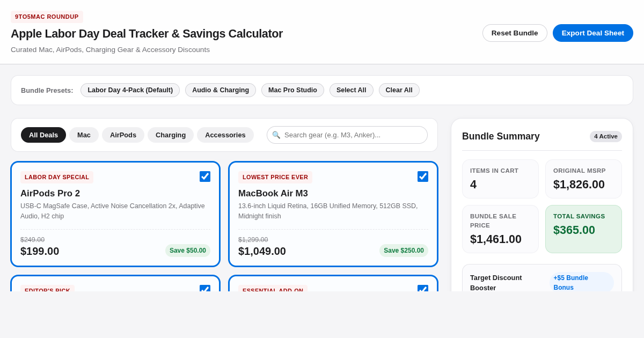Uncheck the AirPods Pro 2 deal checkbox
The height and width of the screenshot is (338, 644).
[x=205, y=177]
